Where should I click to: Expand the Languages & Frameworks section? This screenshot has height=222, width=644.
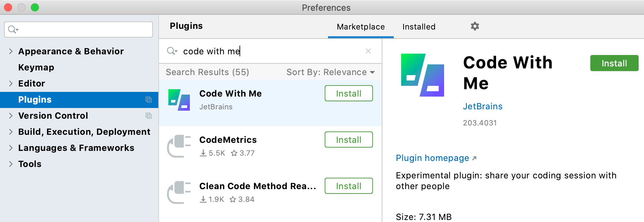[11, 148]
